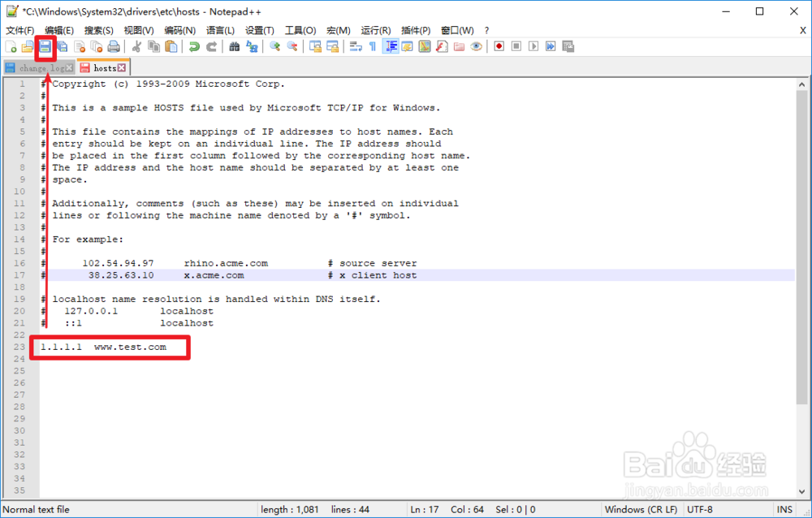Click line number 23 in the margin
Screen dimensions: 812x518
(19, 347)
